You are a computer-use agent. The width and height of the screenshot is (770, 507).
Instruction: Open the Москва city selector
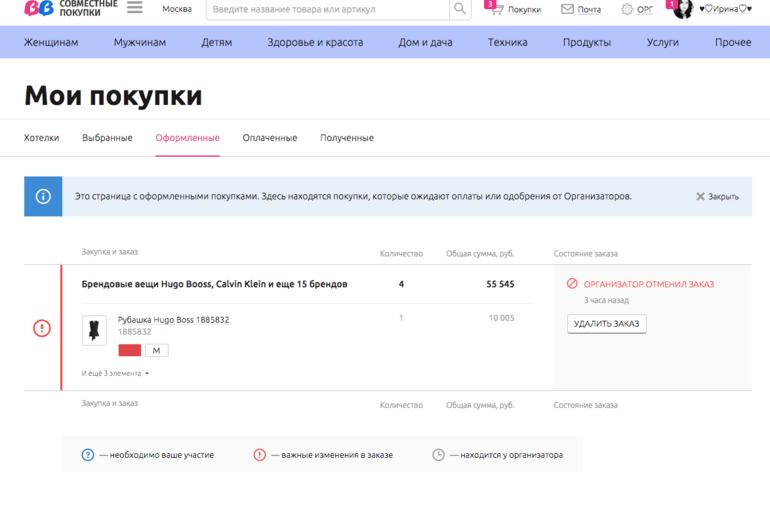click(x=177, y=9)
